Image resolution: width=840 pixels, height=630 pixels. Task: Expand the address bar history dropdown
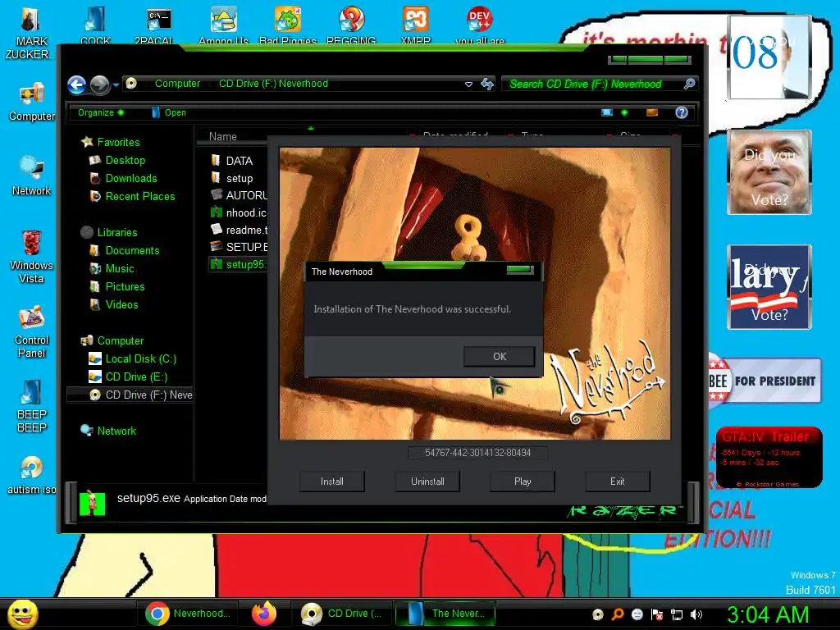[x=468, y=84]
